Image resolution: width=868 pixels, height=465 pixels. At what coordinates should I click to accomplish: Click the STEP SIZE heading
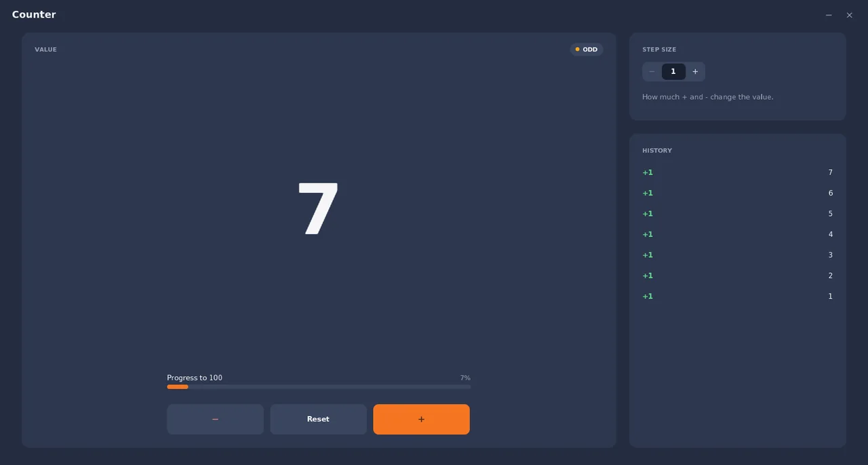[x=659, y=50]
